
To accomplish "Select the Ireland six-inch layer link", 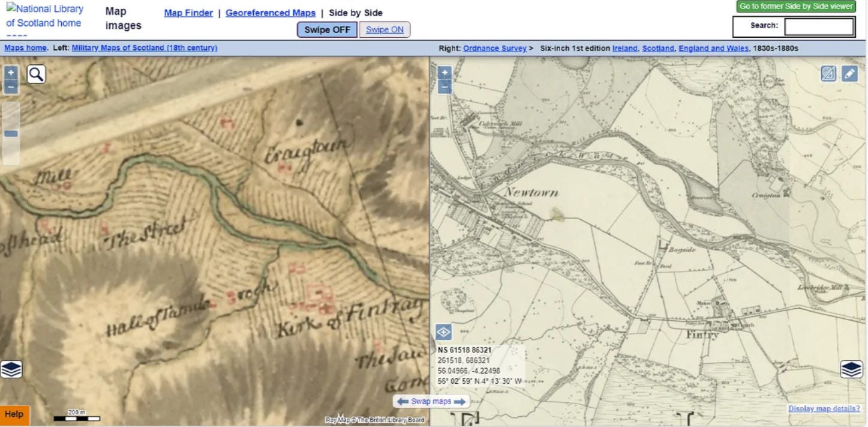I will point(625,48).
